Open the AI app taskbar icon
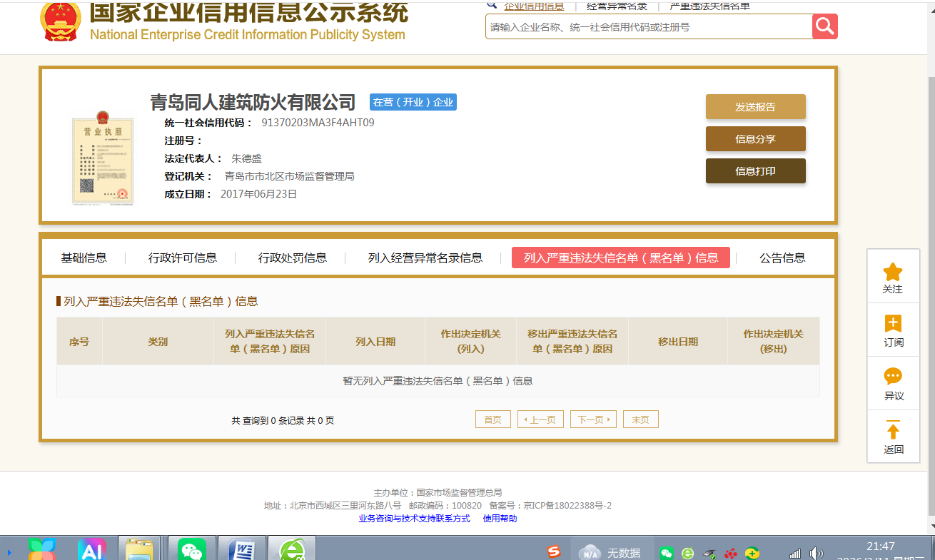935x560 pixels. (91, 549)
